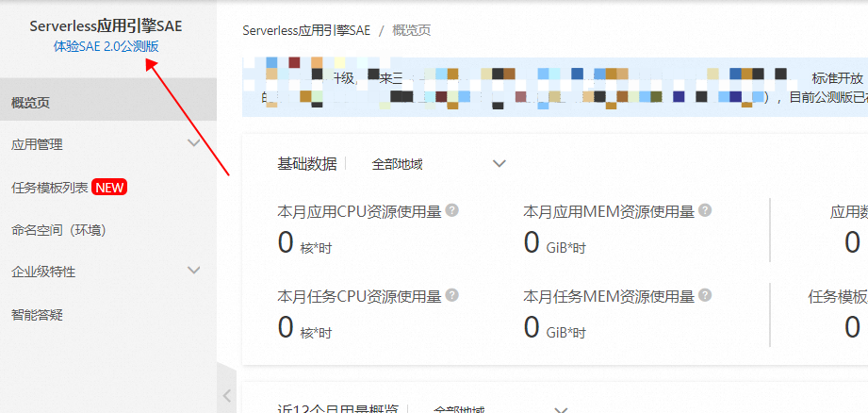868x413 pixels.
Task: Click Serverless应用引擎SAE breadcrumb link
Action: click(306, 30)
